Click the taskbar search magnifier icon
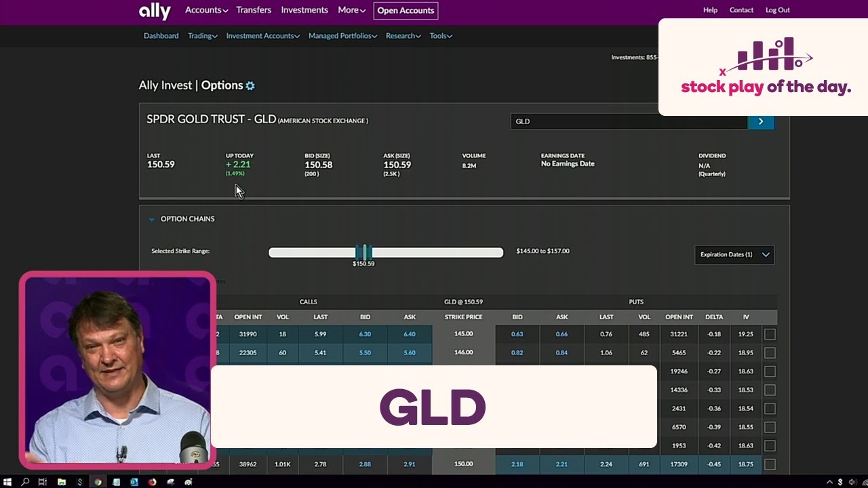The width and height of the screenshot is (868, 488). pyautogui.click(x=25, y=482)
